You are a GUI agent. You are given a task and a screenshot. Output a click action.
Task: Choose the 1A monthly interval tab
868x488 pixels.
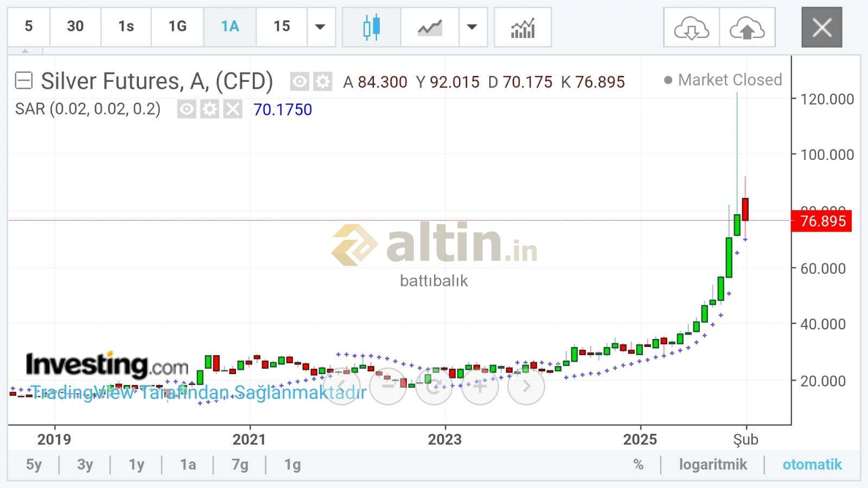coord(230,27)
